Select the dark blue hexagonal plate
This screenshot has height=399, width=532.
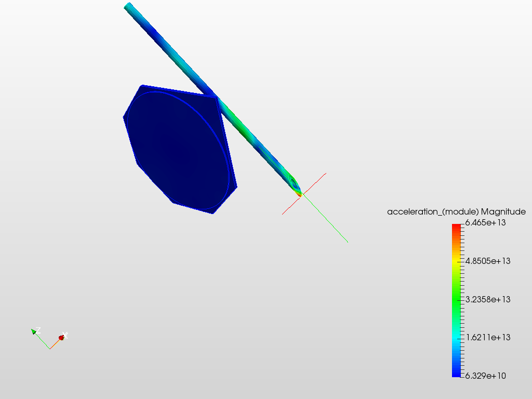coord(180,149)
